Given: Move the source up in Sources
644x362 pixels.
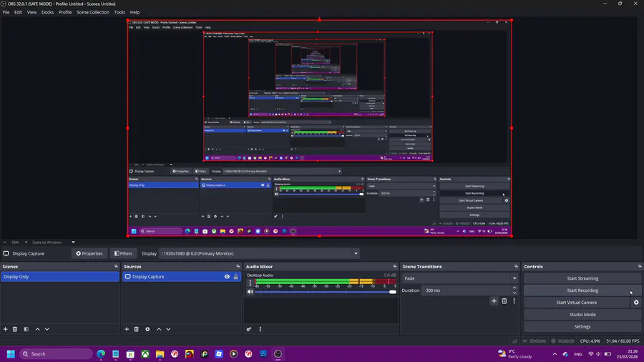Looking at the screenshot, I should [x=159, y=329].
